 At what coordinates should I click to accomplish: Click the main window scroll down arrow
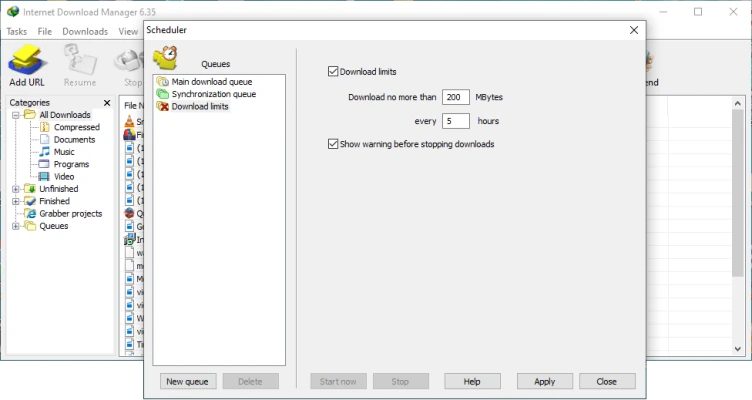coord(738,349)
